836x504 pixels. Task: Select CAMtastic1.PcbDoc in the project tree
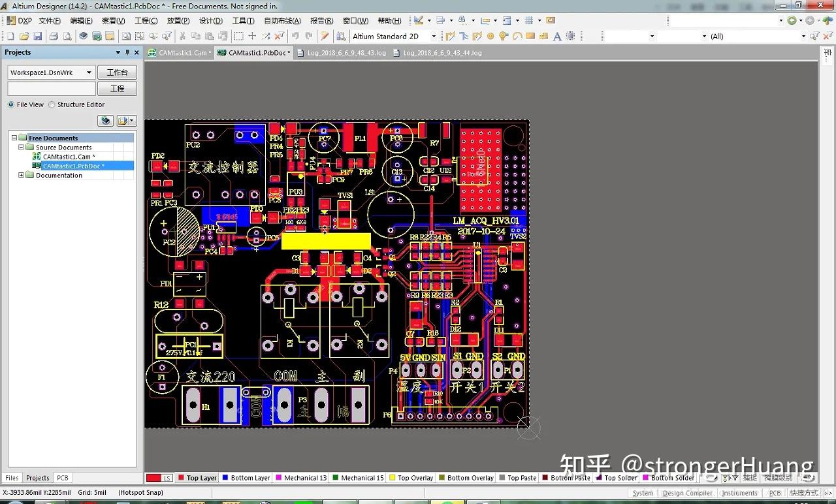pyautogui.click(x=72, y=166)
